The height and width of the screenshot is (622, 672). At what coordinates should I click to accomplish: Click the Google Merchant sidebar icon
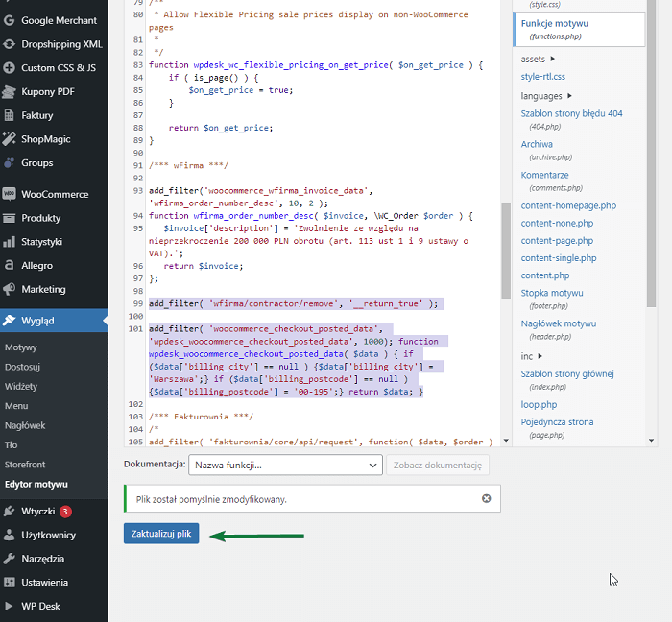[9, 20]
